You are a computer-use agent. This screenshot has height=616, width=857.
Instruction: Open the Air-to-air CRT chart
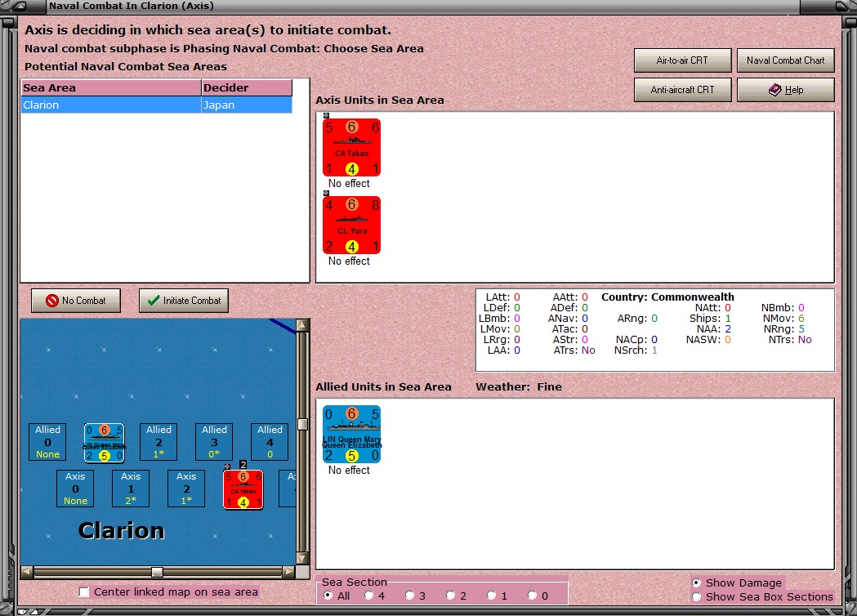[683, 60]
